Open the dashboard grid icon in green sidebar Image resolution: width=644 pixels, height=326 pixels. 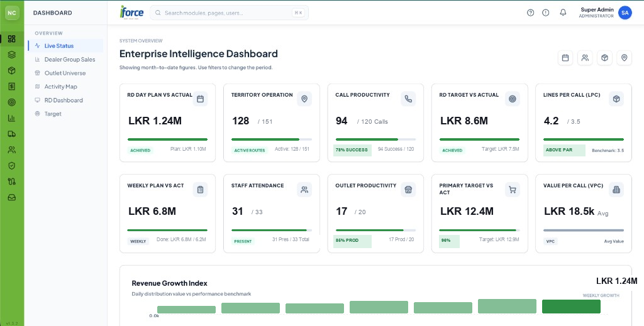pyautogui.click(x=11, y=39)
